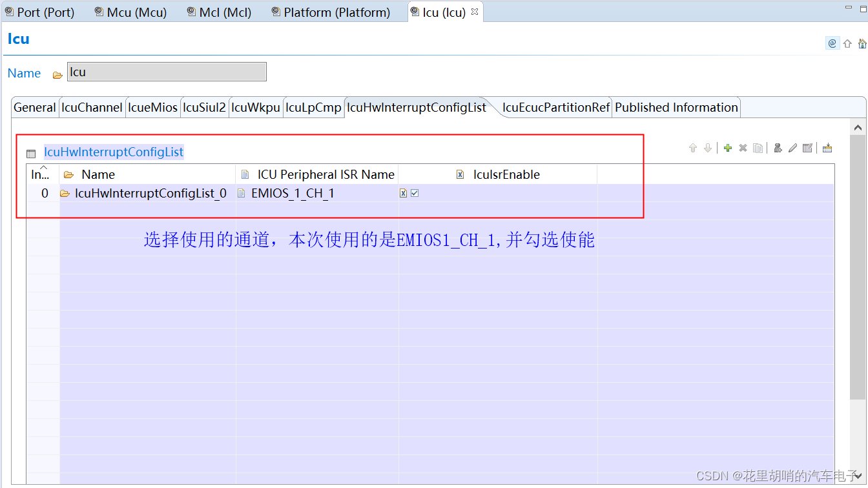Open the IcuChannel tab
Image resolution: width=868 pixels, height=488 pixels.
point(92,108)
